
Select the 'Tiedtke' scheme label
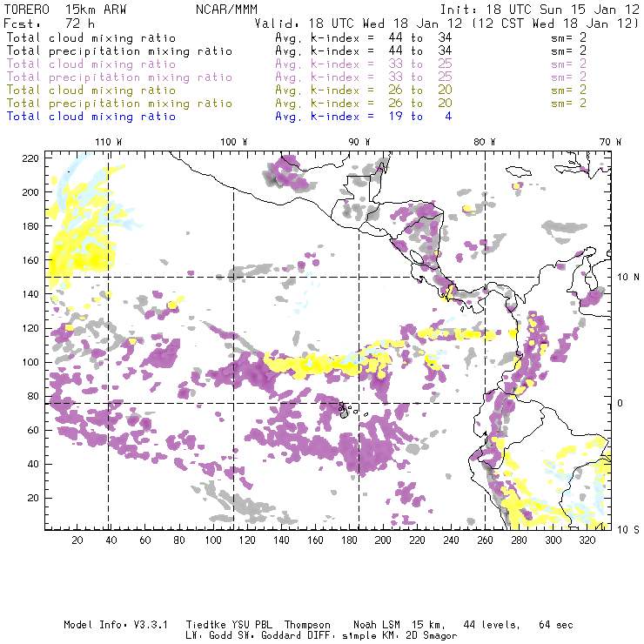(206, 625)
